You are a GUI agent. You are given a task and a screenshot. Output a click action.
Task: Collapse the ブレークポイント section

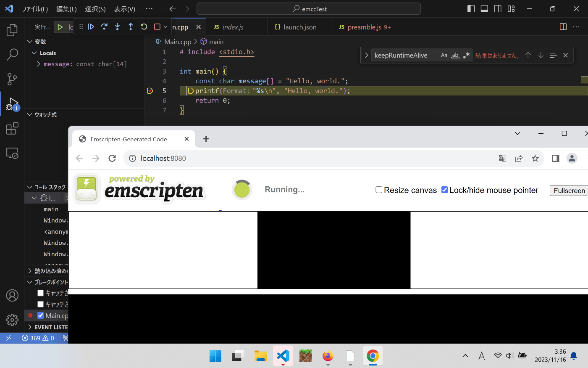pos(30,282)
